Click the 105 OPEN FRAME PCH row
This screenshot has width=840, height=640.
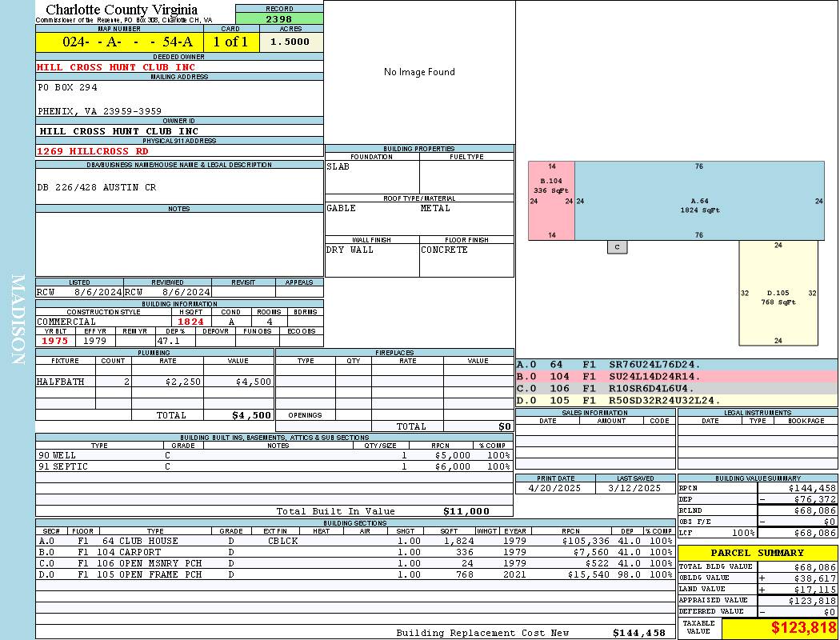pos(355,574)
